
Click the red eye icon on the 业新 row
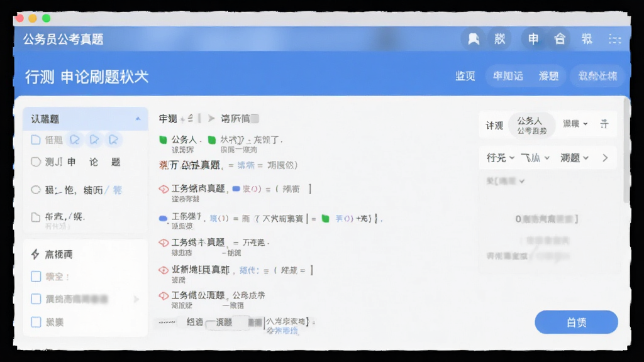point(164,270)
